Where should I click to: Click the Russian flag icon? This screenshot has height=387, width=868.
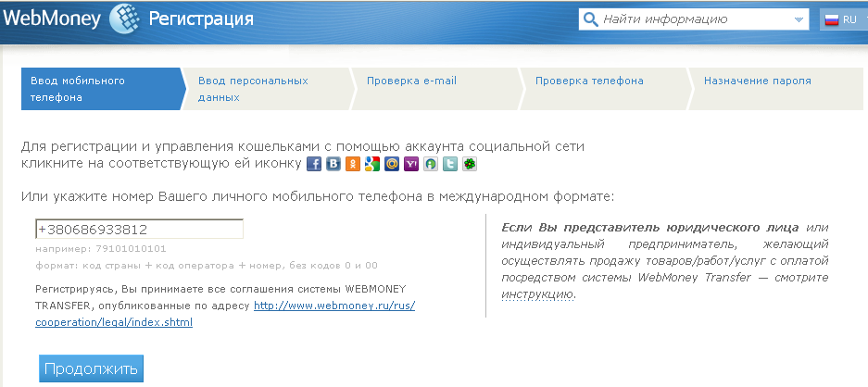[x=832, y=20]
